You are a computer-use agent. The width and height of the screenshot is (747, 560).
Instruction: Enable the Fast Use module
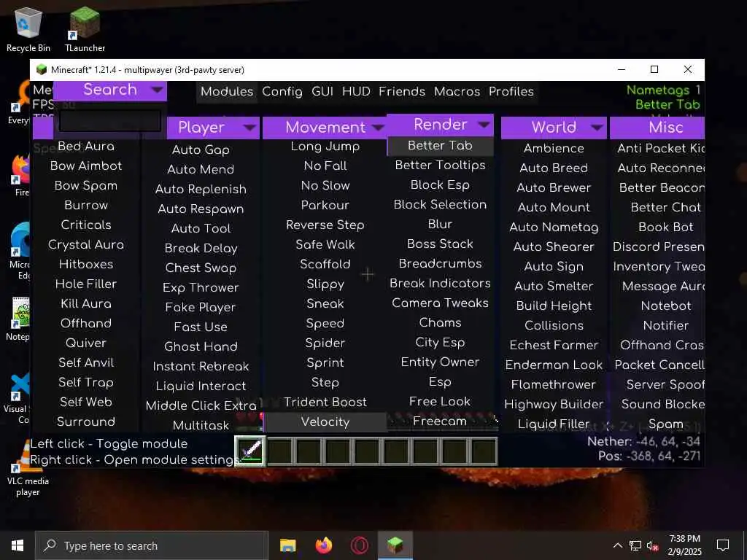coord(201,327)
